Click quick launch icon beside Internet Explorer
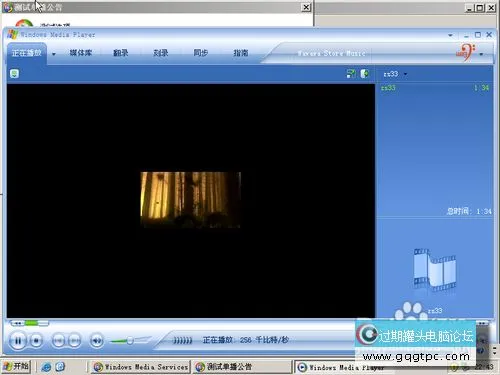This screenshot has width=500, height=375. pyautogui.click(x=60, y=367)
